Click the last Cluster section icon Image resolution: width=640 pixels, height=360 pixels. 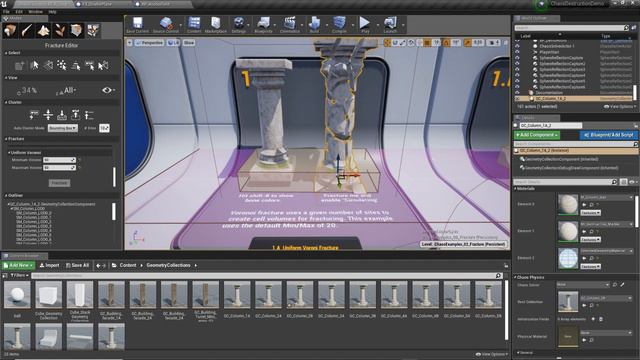tap(89, 115)
